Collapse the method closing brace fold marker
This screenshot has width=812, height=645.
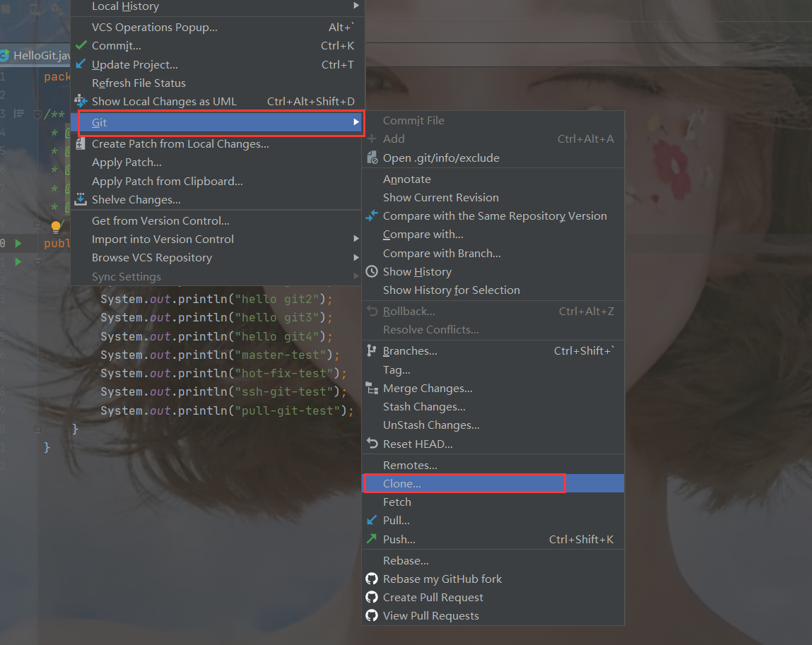click(x=37, y=429)
